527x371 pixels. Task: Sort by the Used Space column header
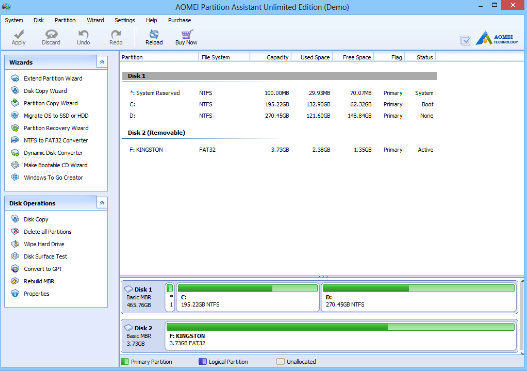coord(312,57)
